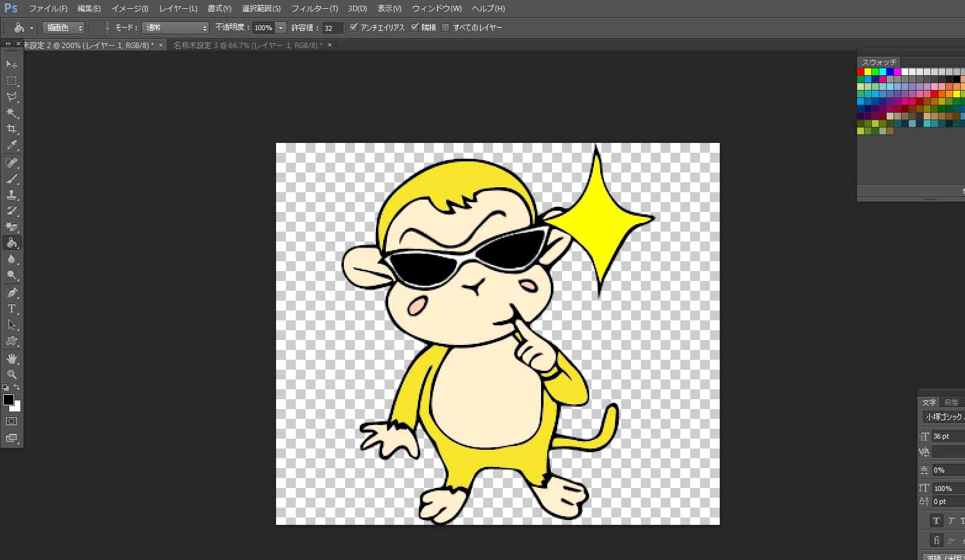
Task: Select the Eyedropper tool
Action: (x=12, y=145)
